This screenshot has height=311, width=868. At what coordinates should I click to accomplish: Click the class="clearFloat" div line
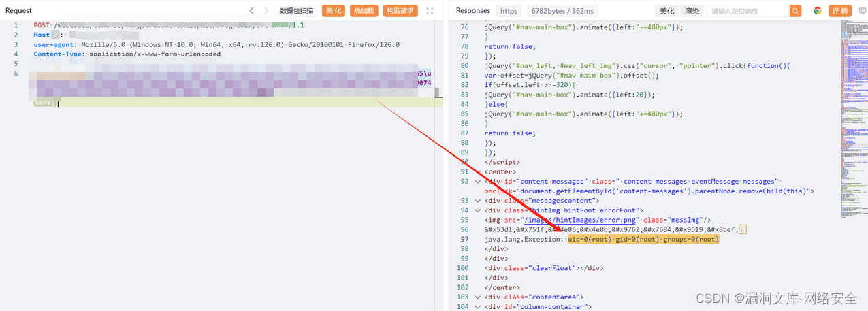[x=543, y=268]
